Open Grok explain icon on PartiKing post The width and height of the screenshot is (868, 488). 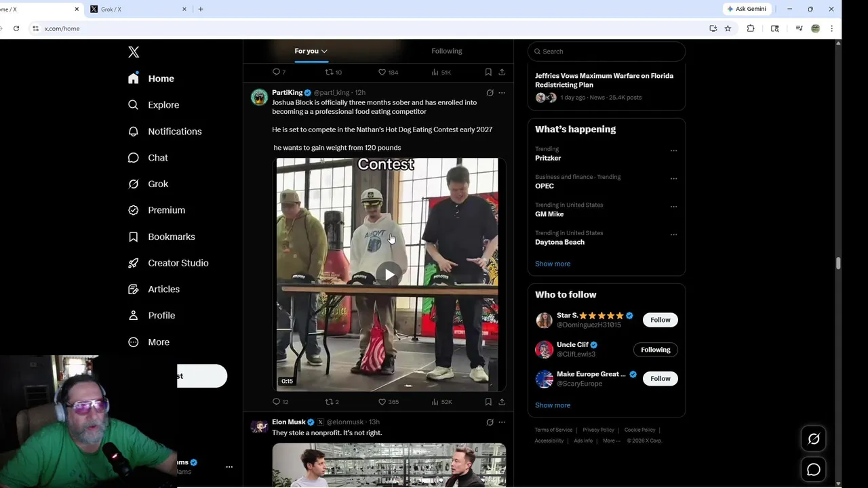[490, 93]
